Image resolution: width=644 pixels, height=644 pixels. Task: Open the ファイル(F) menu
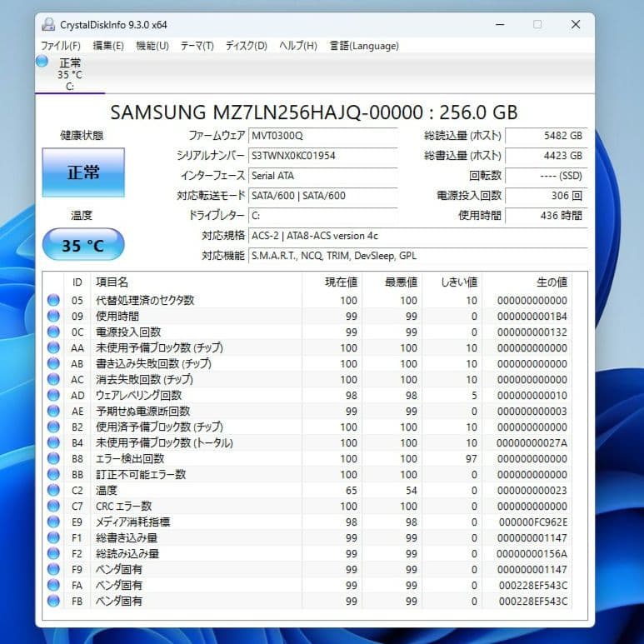tap(60, 46)
